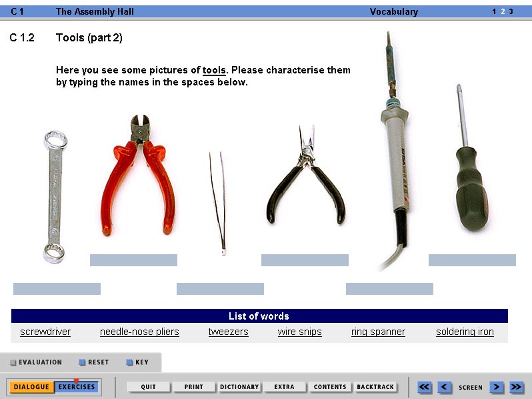This screenshot has width=532, height=399.
Task: Open the Contents overview
Action: pyautogui.click(x=330, y=387)
